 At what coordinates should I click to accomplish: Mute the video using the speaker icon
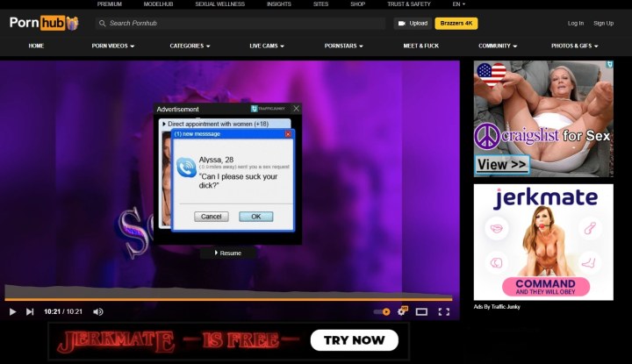click(x=98, y=311)
